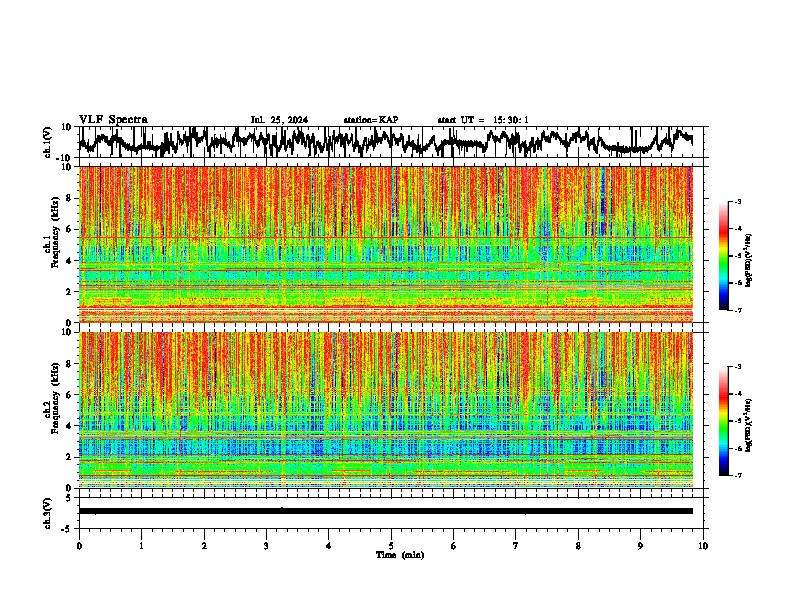Click the "6" kHz tick of ch.2 spectrogram
The height and width of the screenshot is (612, 792).
[x=70, y=395]
